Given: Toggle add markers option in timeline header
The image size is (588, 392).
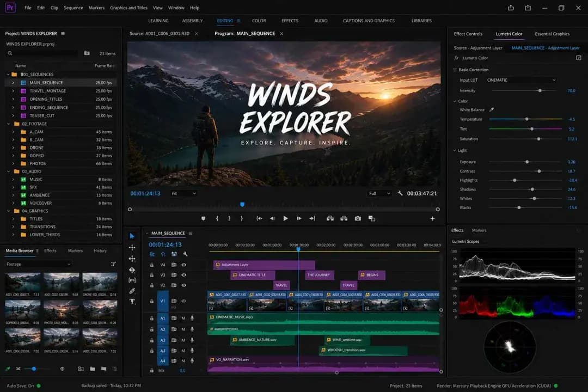Looking at the screenshot, I should [174, 254].
